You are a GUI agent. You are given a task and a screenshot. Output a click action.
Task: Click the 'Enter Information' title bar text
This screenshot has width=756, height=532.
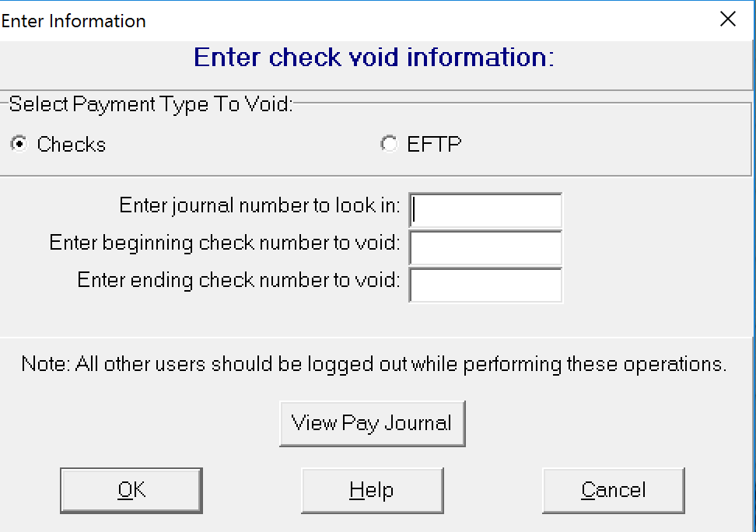(73, 21)
